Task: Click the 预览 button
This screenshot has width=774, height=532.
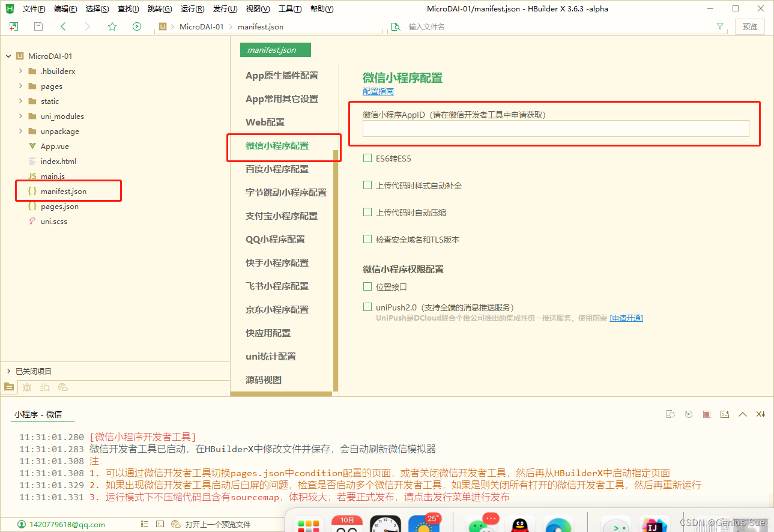Action: pyautogui.click(x=750, y=26)
